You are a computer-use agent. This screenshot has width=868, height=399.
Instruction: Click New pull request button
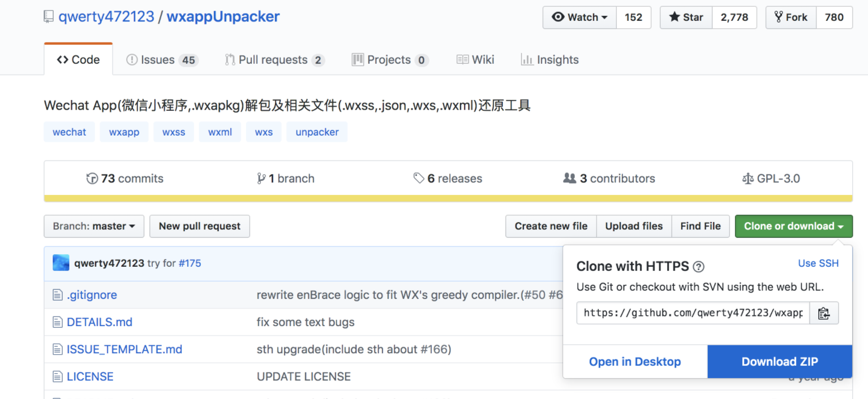point(200,226)
